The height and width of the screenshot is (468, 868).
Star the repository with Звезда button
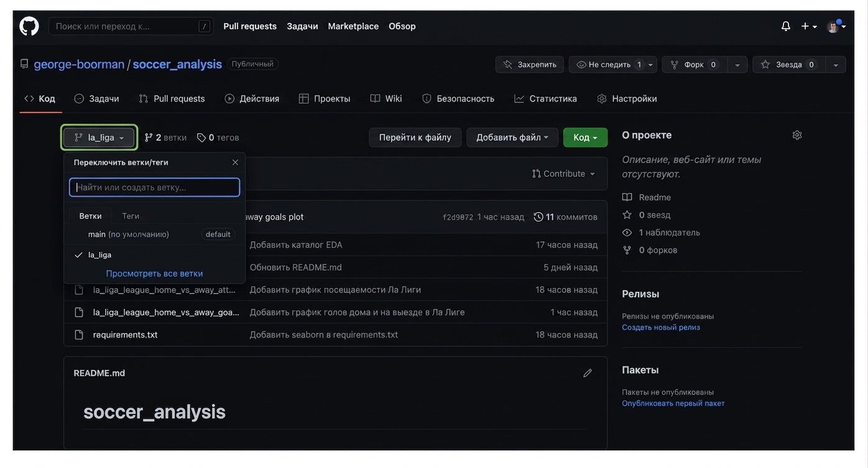789,65
